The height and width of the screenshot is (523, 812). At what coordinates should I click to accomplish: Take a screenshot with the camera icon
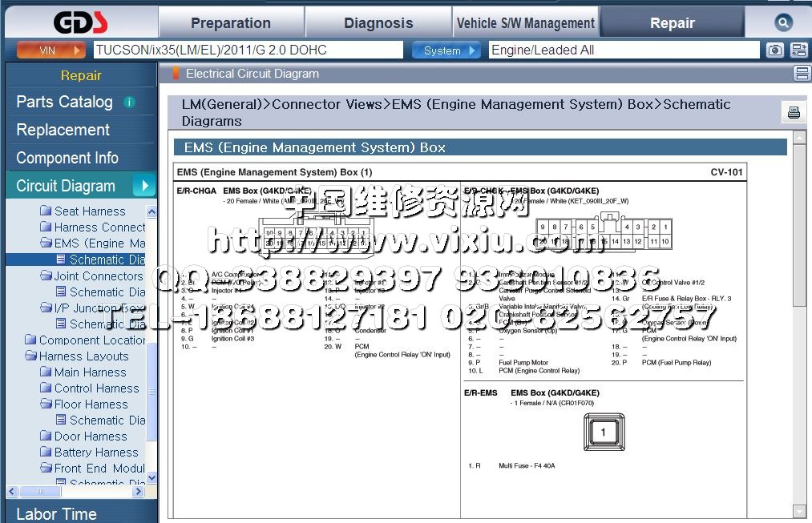pos(774,50)
